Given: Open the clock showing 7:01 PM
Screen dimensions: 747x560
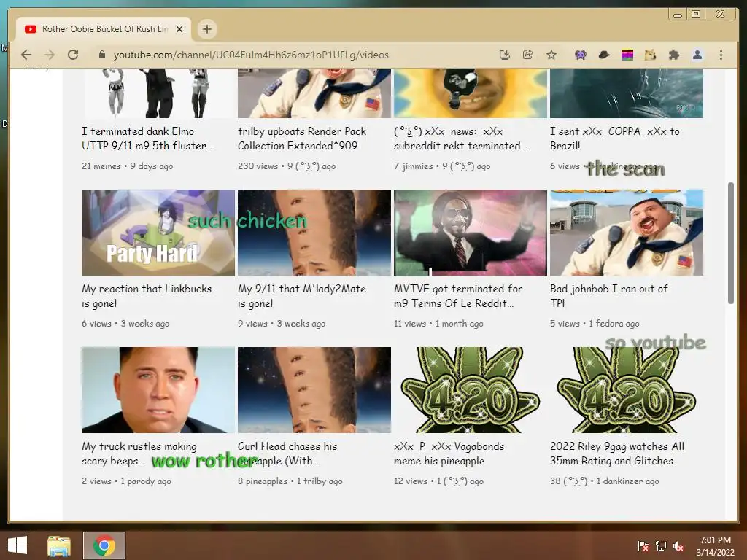Looking at the screenshot, I should click(715, 545).
